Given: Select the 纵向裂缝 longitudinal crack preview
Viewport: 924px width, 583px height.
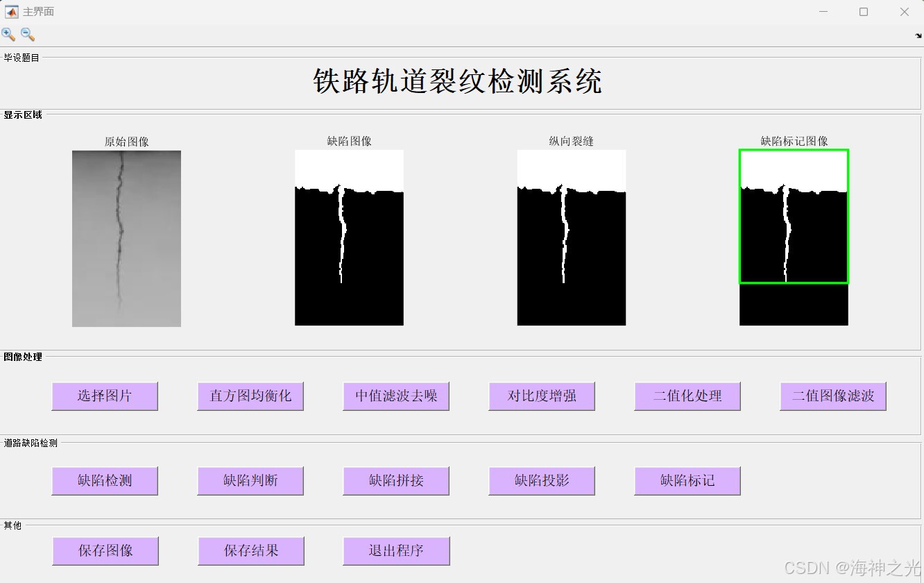Looking at the screenshot, I should (x=571, y=238).
